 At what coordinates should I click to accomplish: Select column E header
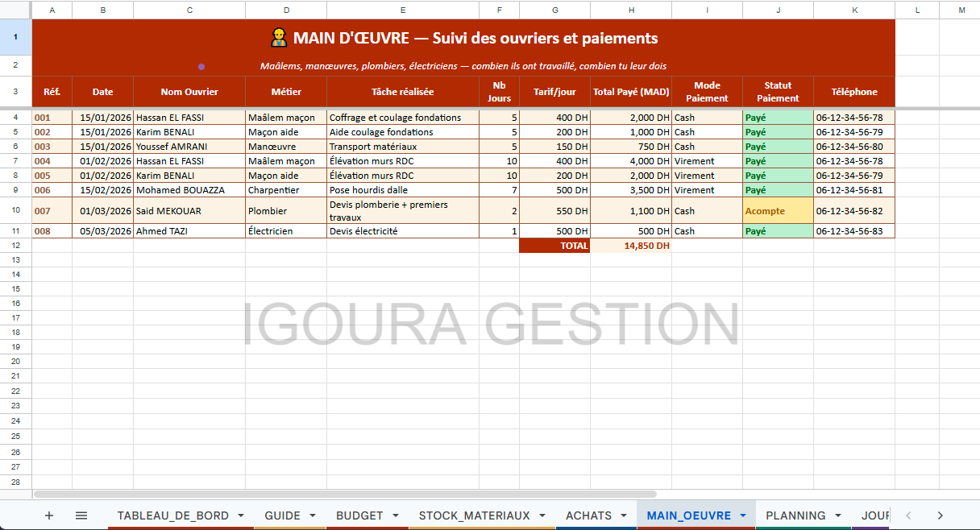(403, 10)
